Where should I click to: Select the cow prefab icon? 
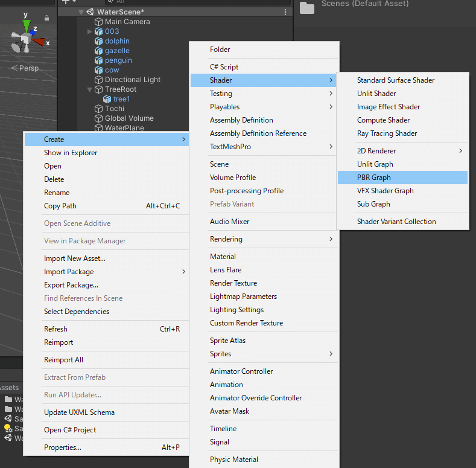tap(98, 70)
